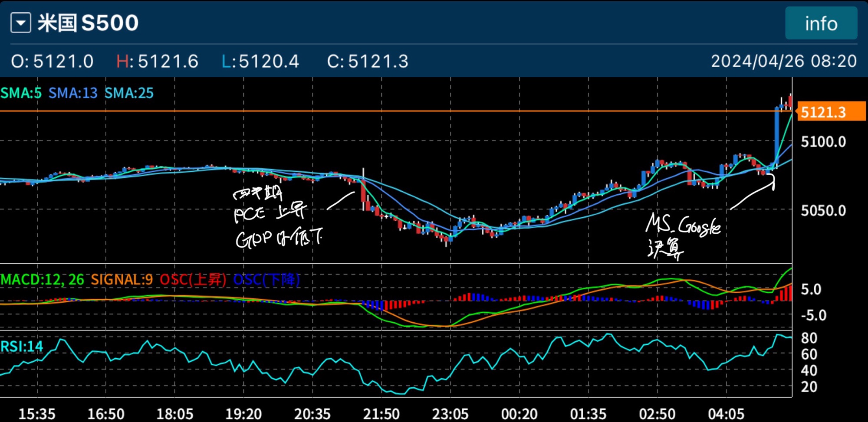Select the SMA:5 indicator label
This screenshot has width=868, height=422.
point(21,93)
